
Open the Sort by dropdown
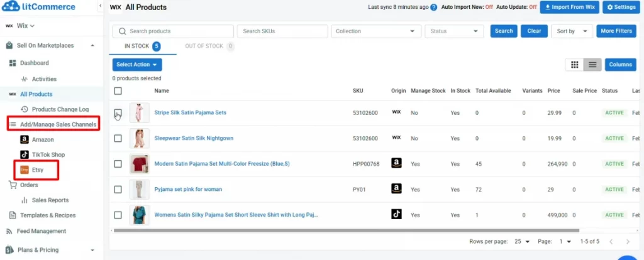point(572,31)
